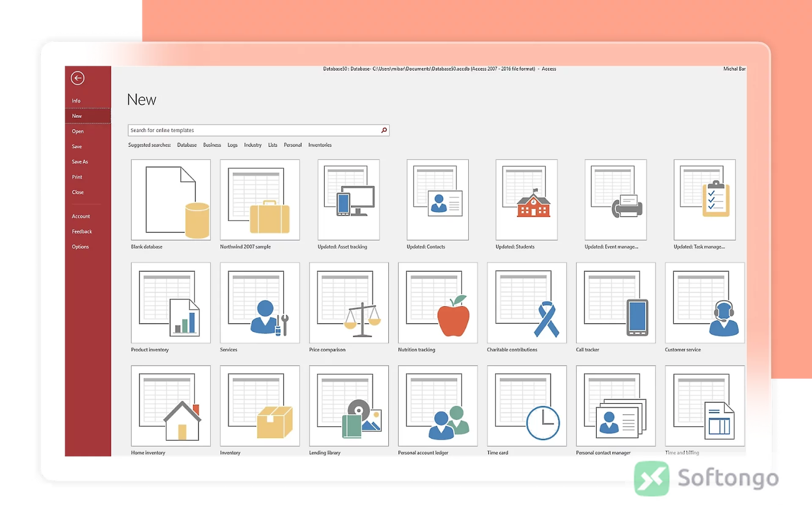This screenshot has height=521, width=812.
Task: Click the Michal Bar account name
Action: pyautogui.click(x=734, y=69)
